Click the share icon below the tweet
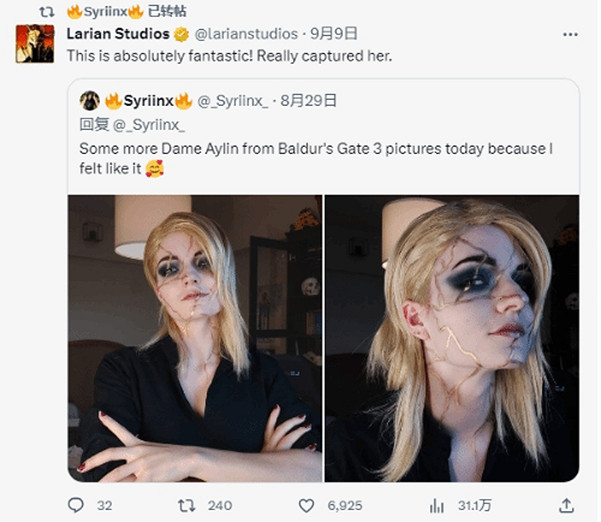Screen dimensions: 601x522 coord(567,505)
